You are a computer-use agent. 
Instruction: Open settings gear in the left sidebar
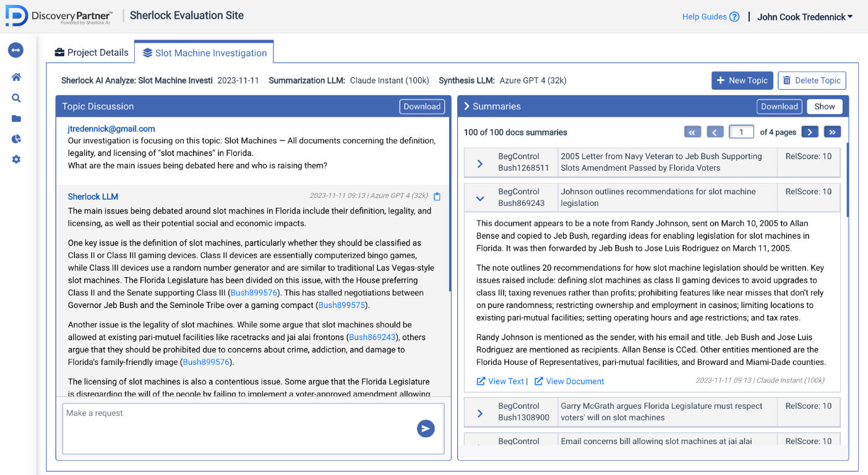coord(16,160)
